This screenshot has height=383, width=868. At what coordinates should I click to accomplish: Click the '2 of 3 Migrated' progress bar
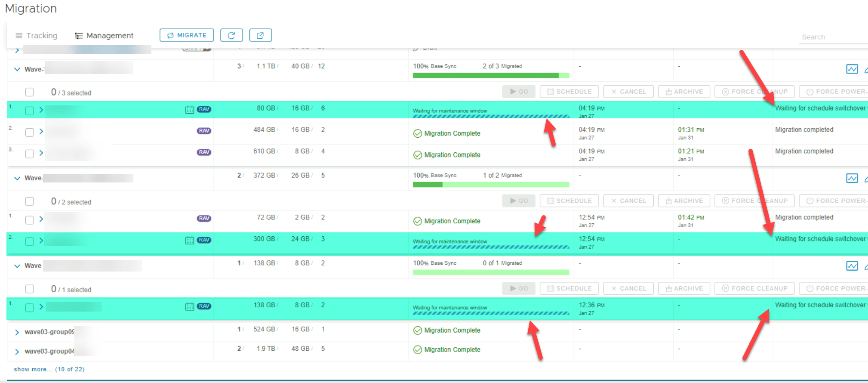tap(490, 76)
